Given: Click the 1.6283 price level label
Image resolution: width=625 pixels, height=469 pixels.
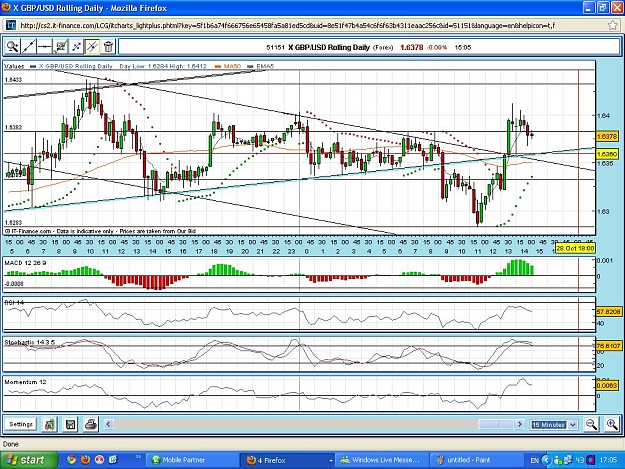Looking at the screenshot, I should coord(13,222).
